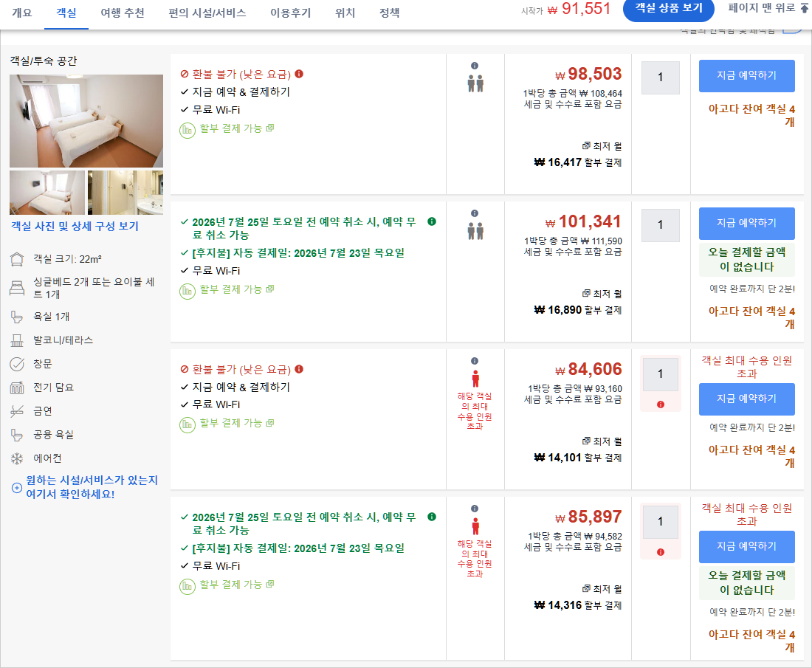Open room quantity dropdown for ₩84,606 rate
812x668 pixels.
[660, 374]
